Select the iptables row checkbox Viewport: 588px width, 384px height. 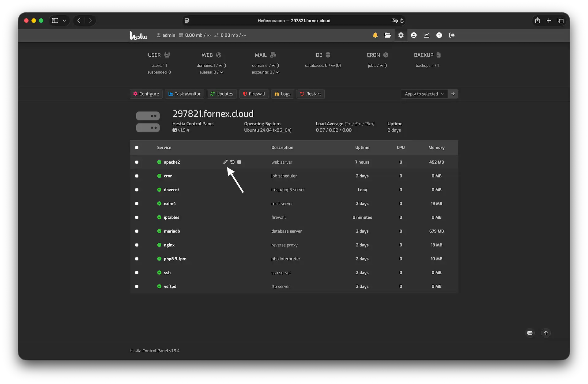click(137, 217)
